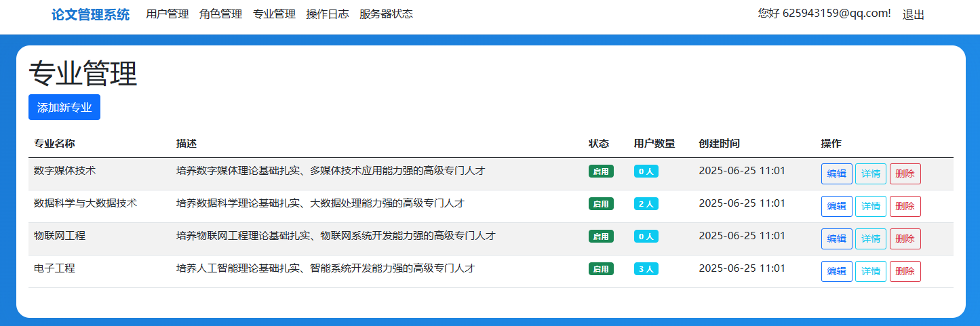
Task: Click the 3 人 user count badge
Action: pos(646,269)
